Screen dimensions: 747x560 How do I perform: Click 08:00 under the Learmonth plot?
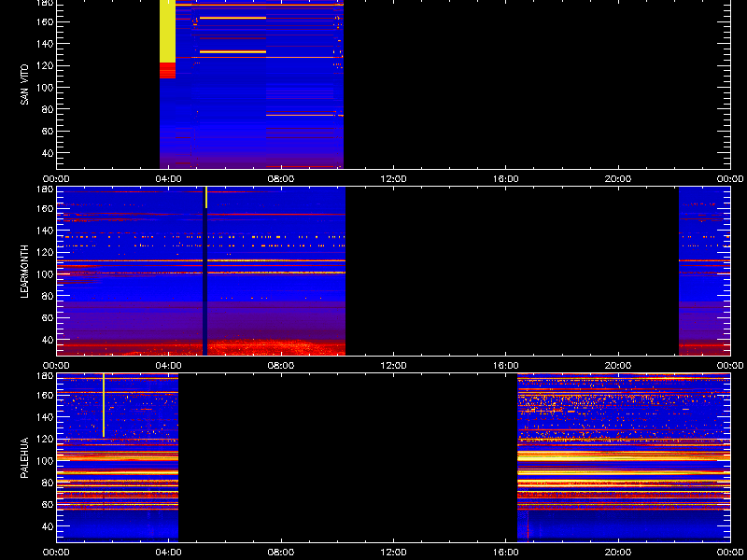point(281,366)
